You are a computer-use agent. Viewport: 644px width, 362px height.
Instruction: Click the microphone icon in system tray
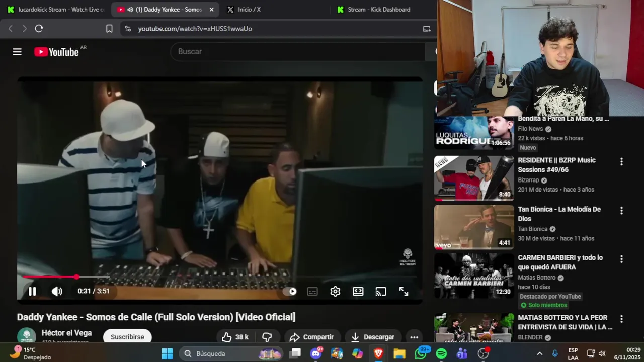coord(555,353)
